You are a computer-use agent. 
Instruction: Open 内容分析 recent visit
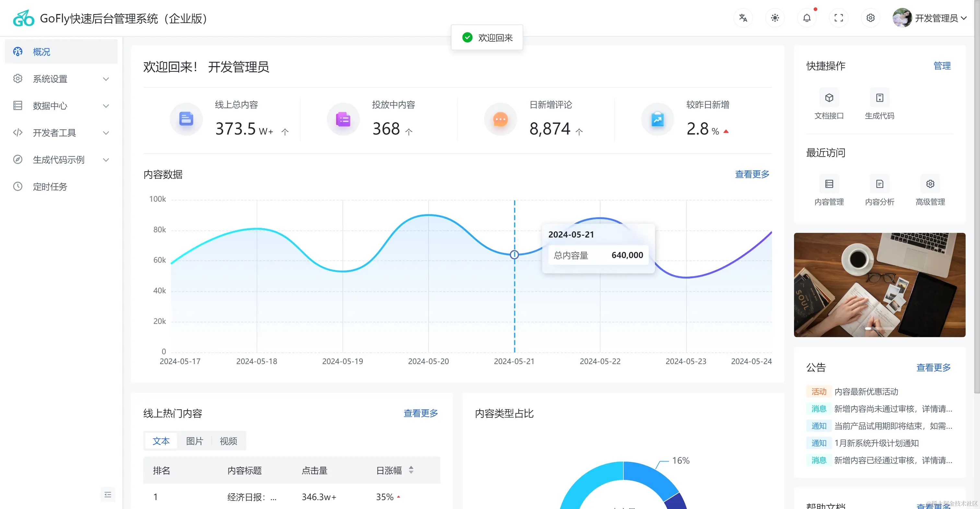(880, 191)
